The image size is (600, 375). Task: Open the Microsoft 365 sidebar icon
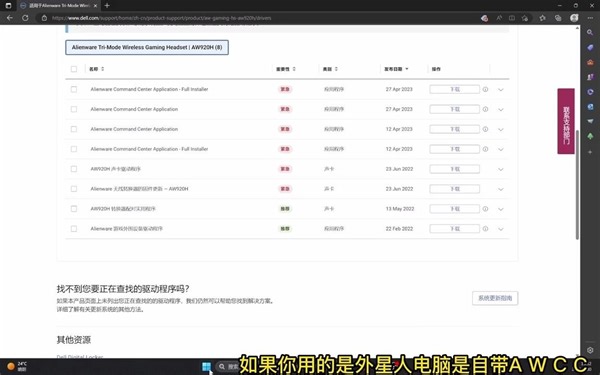tap(590, 92)
